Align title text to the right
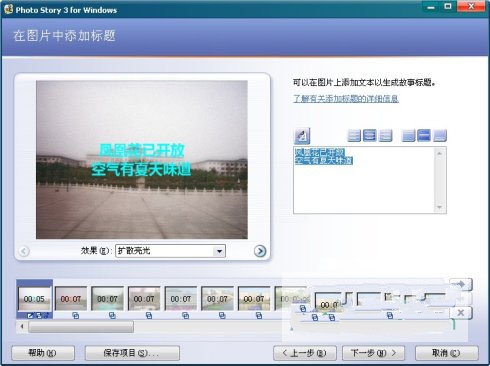This screenshot has width=490, height=366. pyautogui.click(x=385, y=136)
